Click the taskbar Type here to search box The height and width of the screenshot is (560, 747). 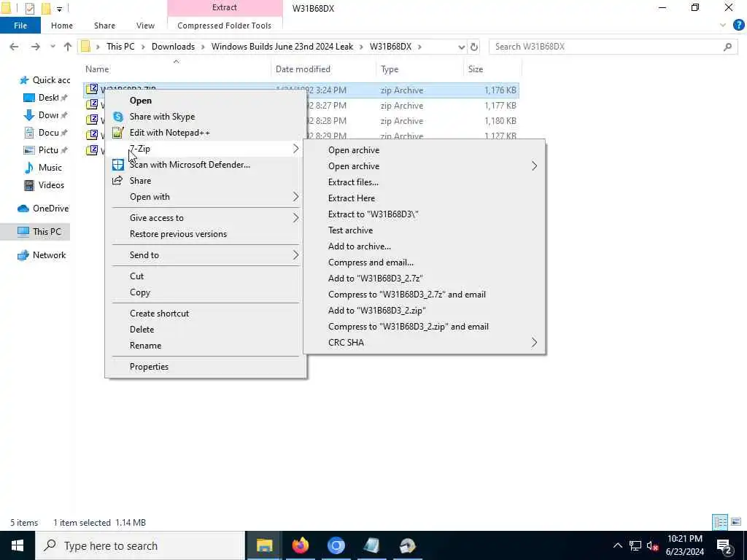(140, 545)
